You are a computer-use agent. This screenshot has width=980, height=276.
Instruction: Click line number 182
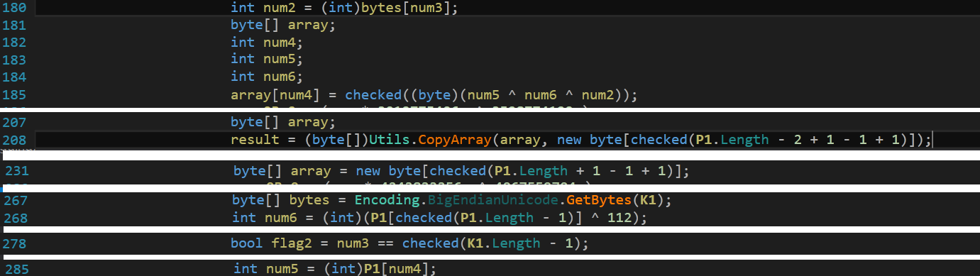tap(15, 43)
